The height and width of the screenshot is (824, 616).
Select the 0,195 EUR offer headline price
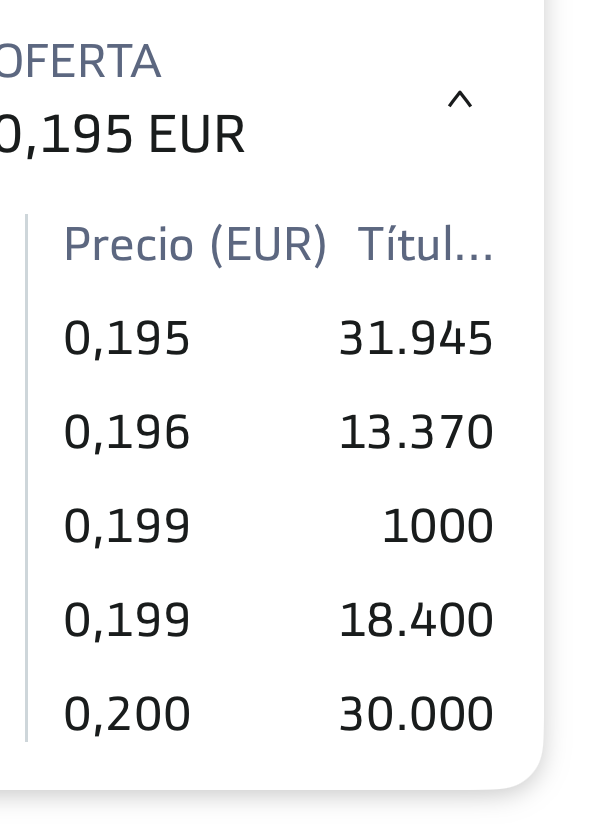122,135
